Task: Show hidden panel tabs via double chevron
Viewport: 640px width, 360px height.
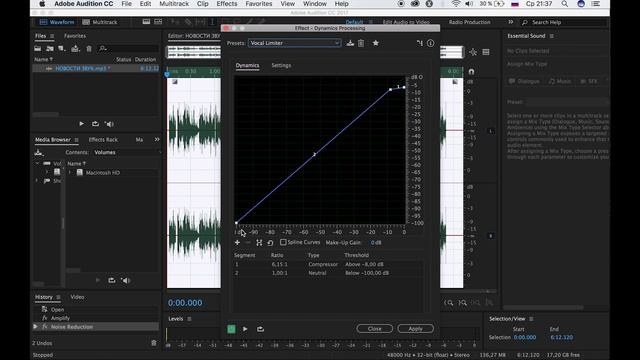Action: pos(157,139)
